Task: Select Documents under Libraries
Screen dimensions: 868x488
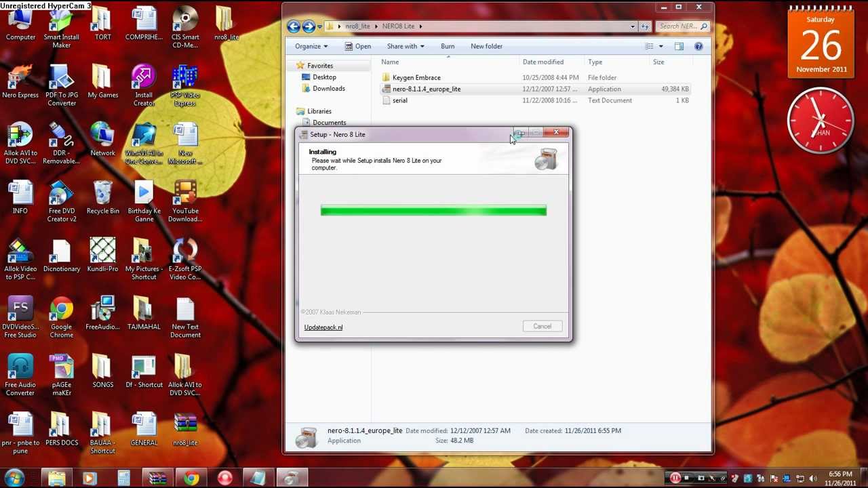Action: coord(329,123)
